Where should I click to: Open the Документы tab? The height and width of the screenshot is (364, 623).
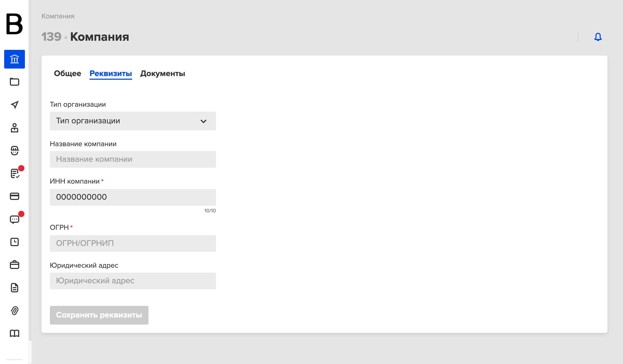[163, 73]
